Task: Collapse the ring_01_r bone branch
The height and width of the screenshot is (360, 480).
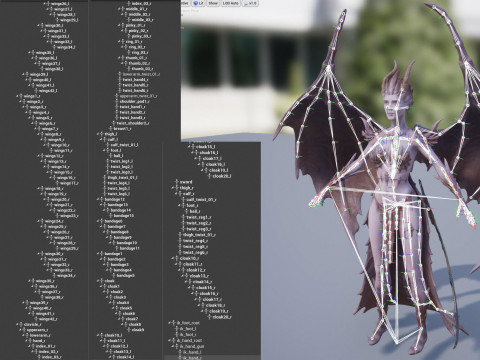Action: coord(119,42)
